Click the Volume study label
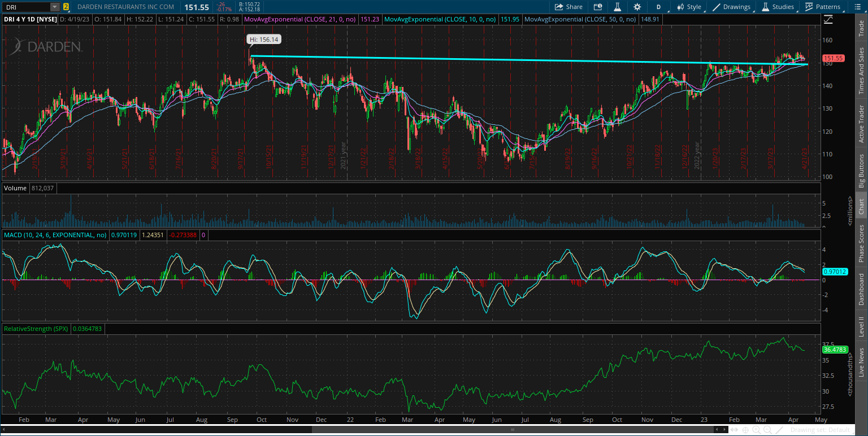This screenshot has height=436, width=868. (x=15, y=188)
